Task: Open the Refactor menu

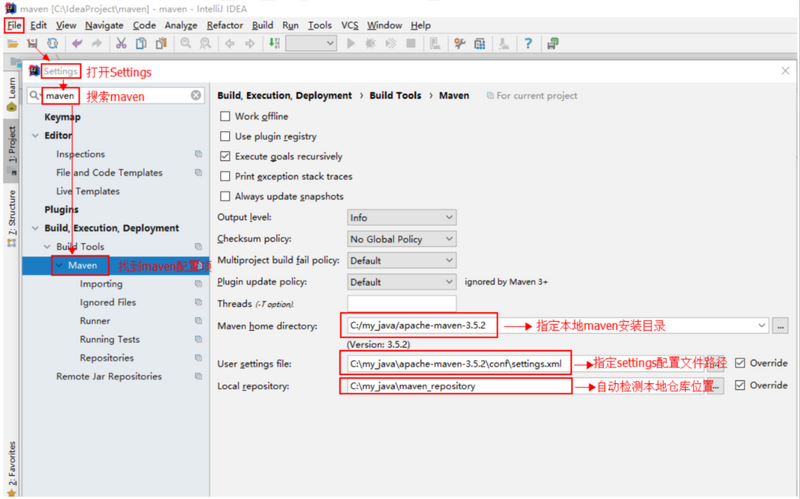Action: click(x=224, y=25)
